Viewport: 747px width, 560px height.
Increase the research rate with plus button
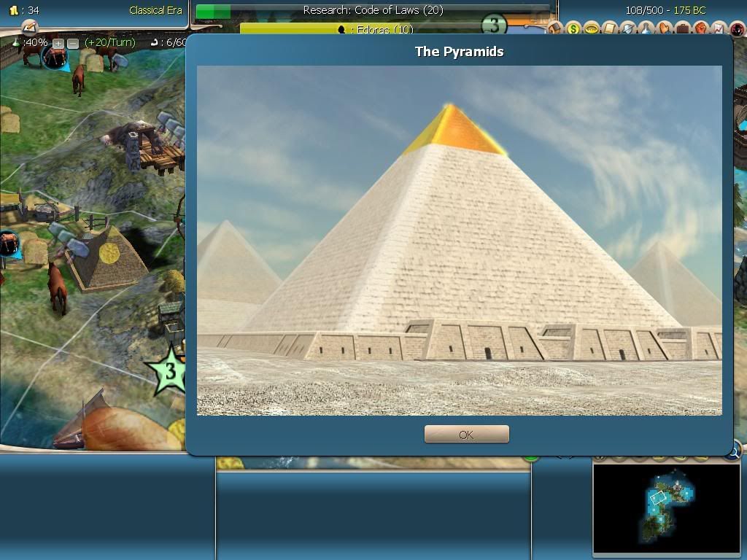pos(58,43)
